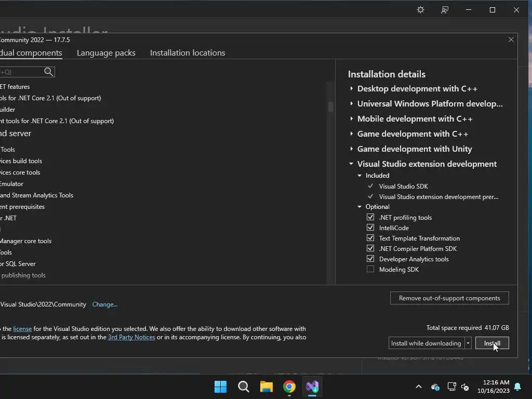The height and width of the screenshot is (399, 532).
Task: Check the Modeling SDK option
Action: [x=370, y=270]
